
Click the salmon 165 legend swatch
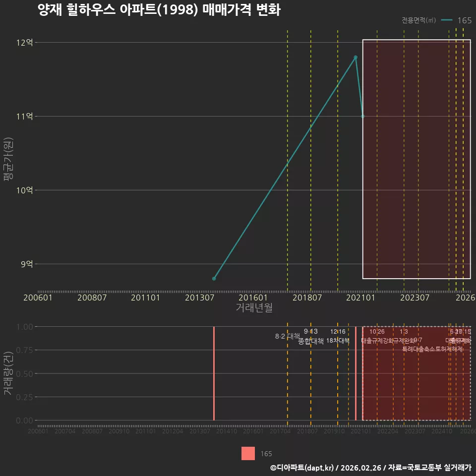pyautogui.click(x=248, y=454)
